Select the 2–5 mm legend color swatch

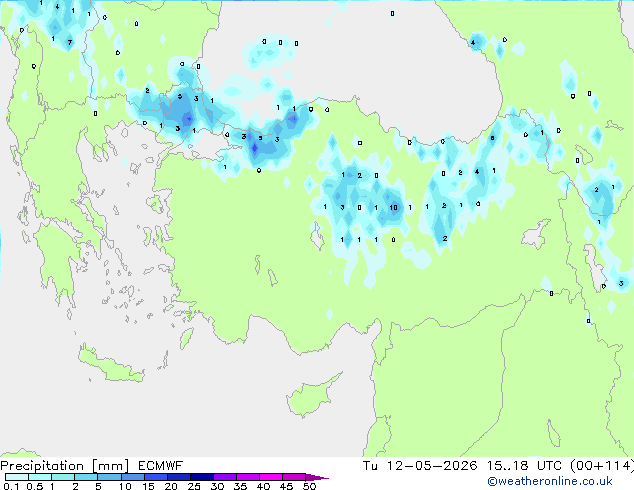pyautogui.click(x=86, y=477)
